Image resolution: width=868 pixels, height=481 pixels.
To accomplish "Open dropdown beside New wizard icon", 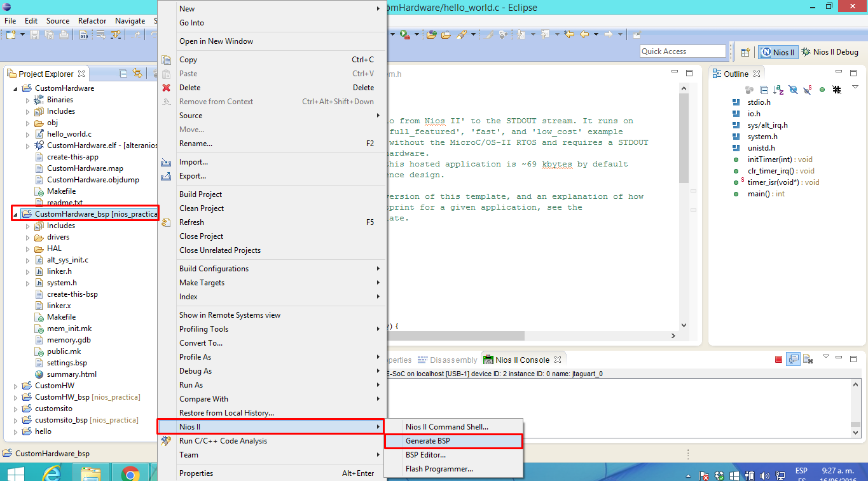I will pyautogui.click(x=22, y=34).
